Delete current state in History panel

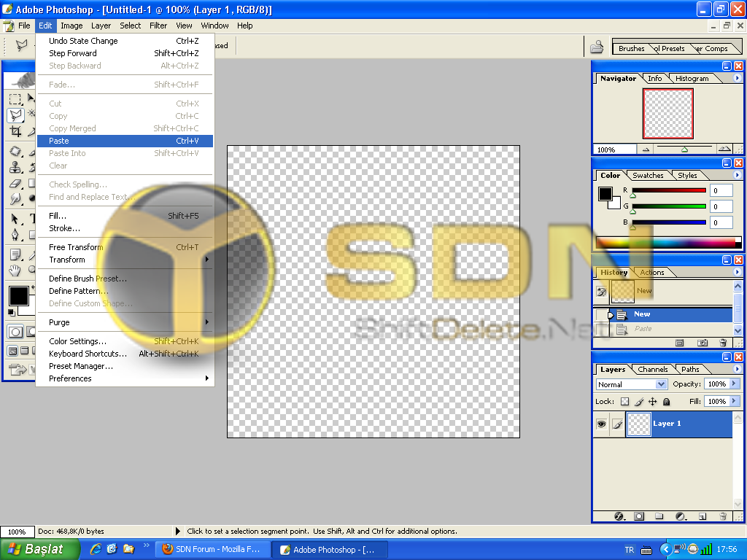coord(723,343)
